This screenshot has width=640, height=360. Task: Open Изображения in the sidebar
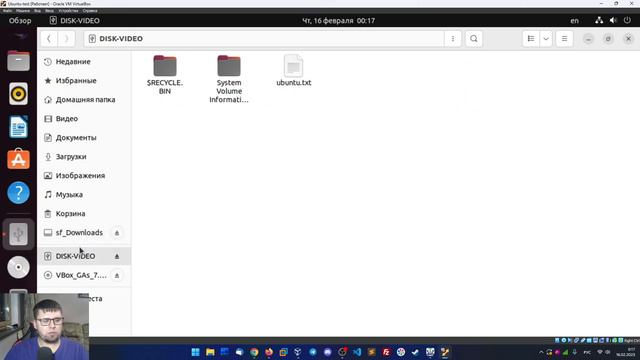click(x=84, y=176)
